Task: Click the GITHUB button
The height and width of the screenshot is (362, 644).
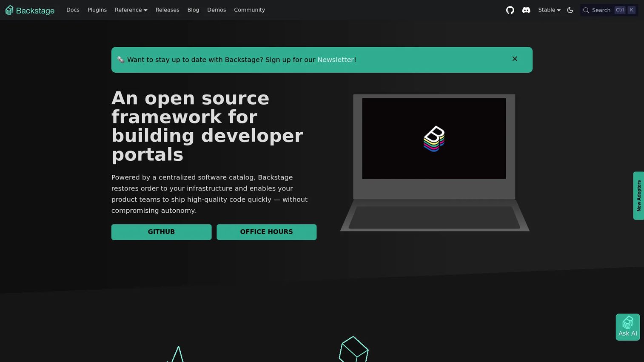Action: pos(161,232)
